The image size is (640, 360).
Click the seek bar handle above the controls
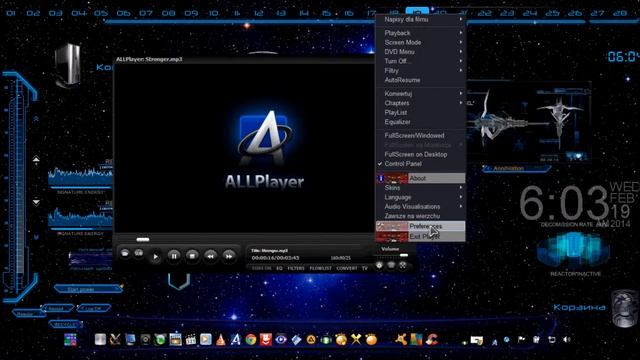(142, 240)
